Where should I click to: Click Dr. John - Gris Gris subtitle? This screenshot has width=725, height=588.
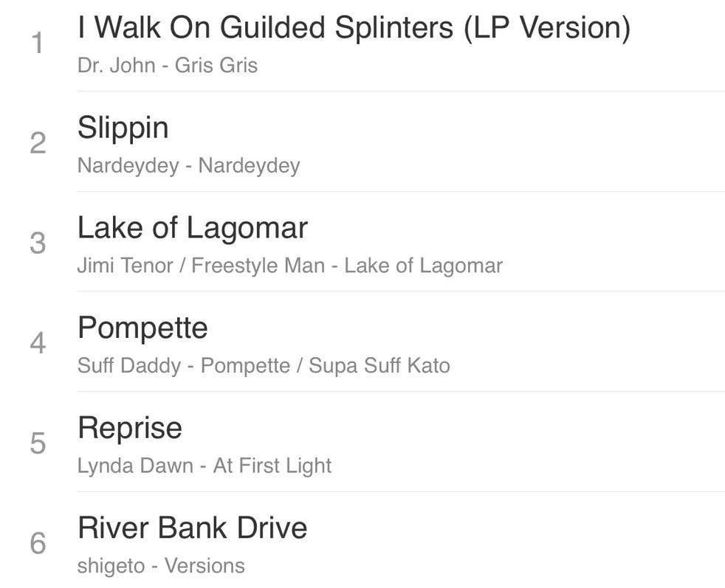pos(168,65)
